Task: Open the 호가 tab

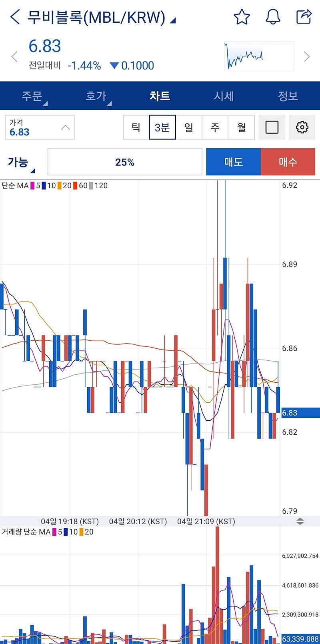Action: pos(96,96)
